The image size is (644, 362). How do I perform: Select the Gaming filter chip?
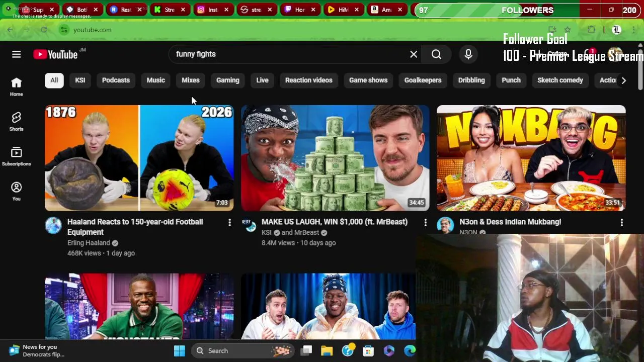228,80
